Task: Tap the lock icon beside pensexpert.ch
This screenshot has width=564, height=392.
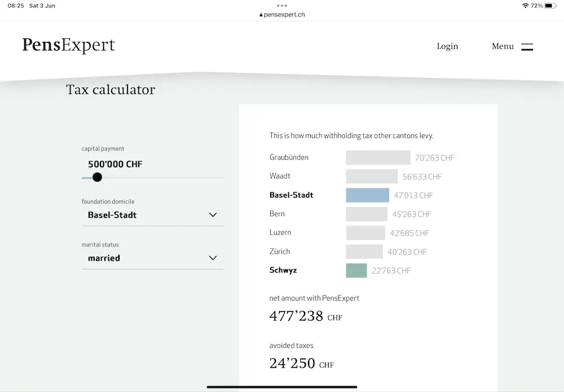Action: pyautogui.click(x=261, y=15)
